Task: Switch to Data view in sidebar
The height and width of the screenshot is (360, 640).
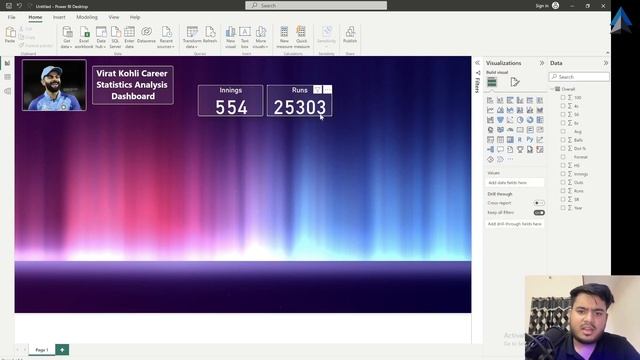Action: coord(7,77)
